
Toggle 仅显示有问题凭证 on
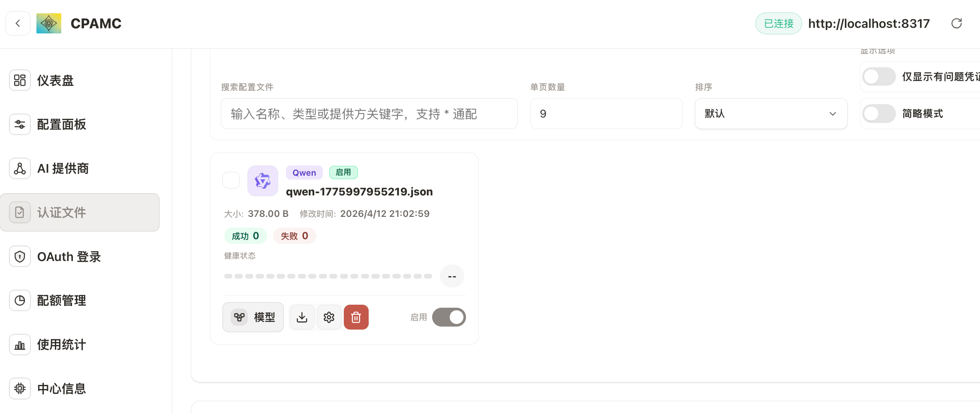click(x=878, y=77)
